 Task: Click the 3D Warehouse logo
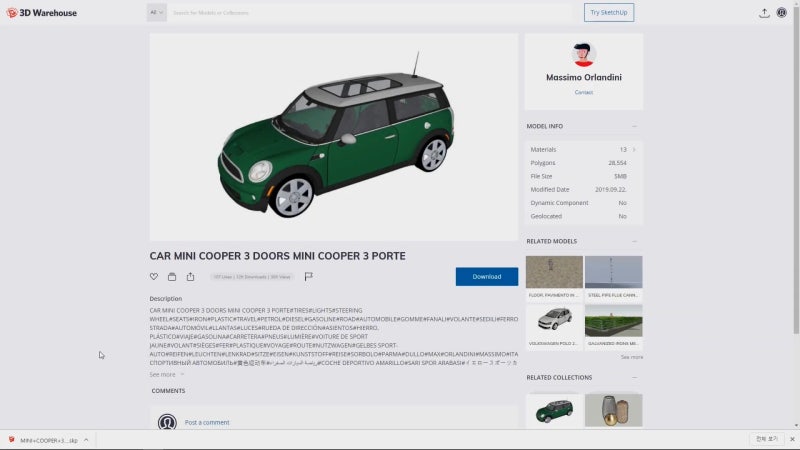(x=42, y=13)
